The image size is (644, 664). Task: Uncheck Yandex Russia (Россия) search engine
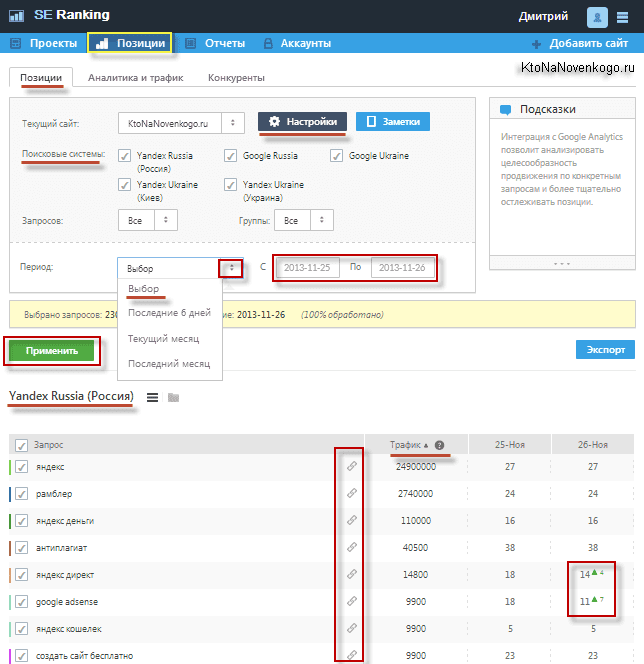pos(124,155)
